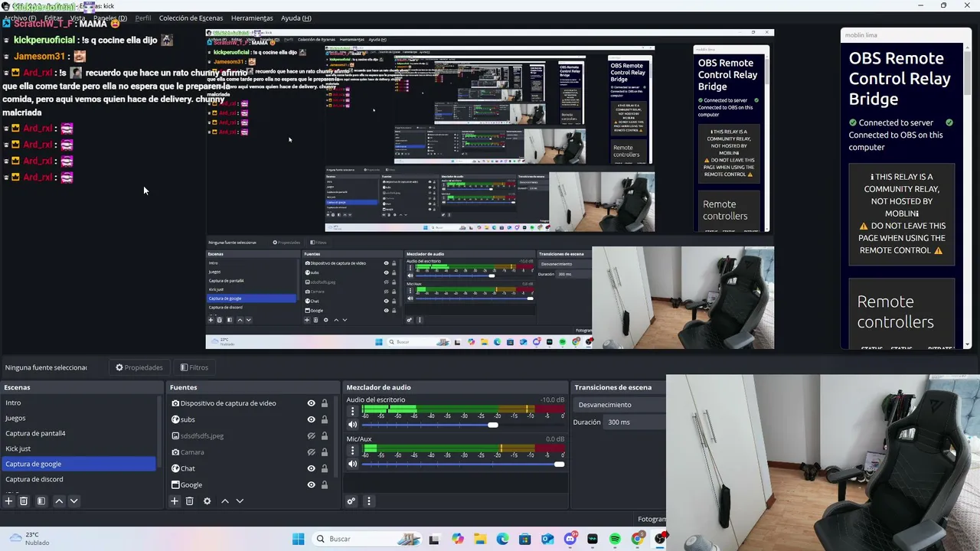
Task: Open scene filters icon in Escenas panel
Action: coord(41,501)
